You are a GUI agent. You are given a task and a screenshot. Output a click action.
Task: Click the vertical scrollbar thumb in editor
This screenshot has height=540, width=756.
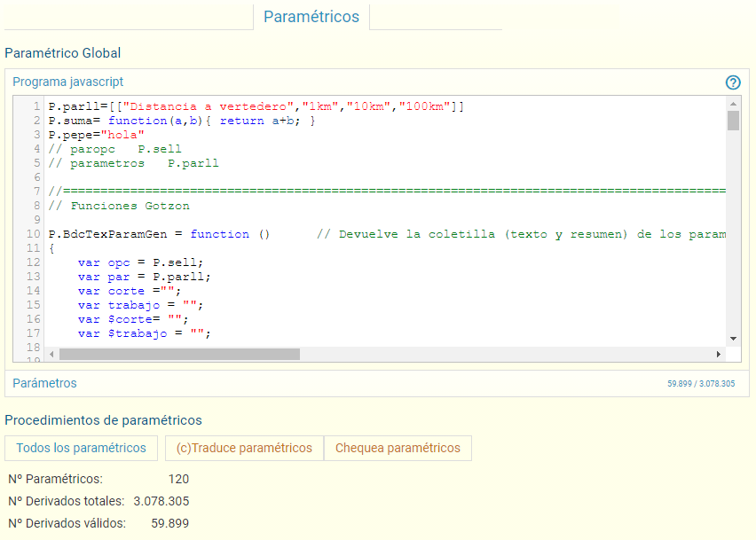pyautogui.click(x=733, y=121)
